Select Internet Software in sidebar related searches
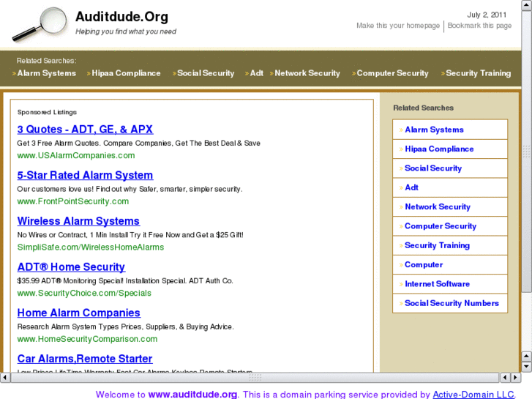 (x=437, y=284)
